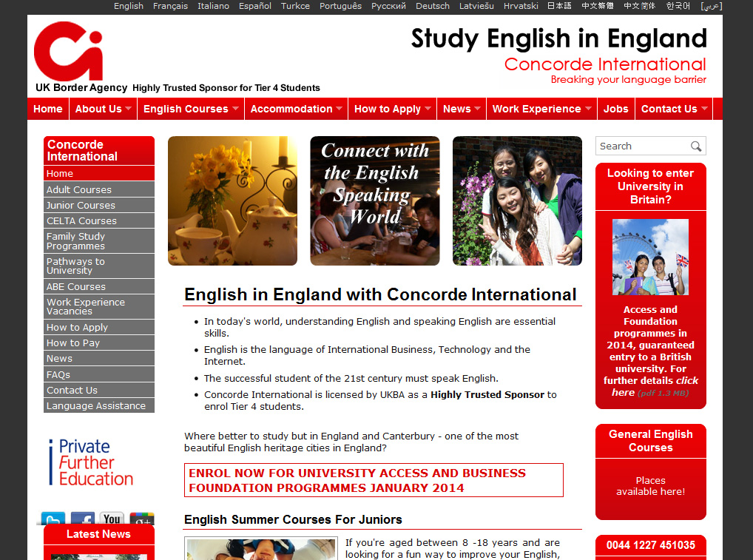Switch site language to Latviešu

[x=476, y=6]
